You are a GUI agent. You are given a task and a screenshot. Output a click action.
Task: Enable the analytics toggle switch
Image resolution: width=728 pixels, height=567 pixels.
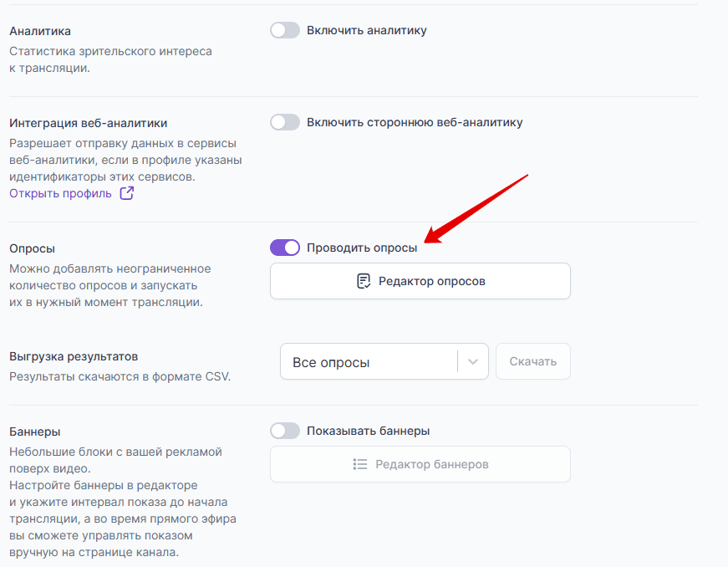[x=284, y=30]
